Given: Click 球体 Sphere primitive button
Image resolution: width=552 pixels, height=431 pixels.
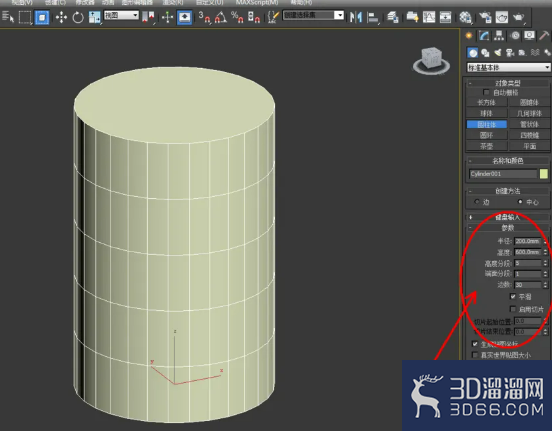Looking at the screenshot, I should pyautogui.click(x=487, y=113).
